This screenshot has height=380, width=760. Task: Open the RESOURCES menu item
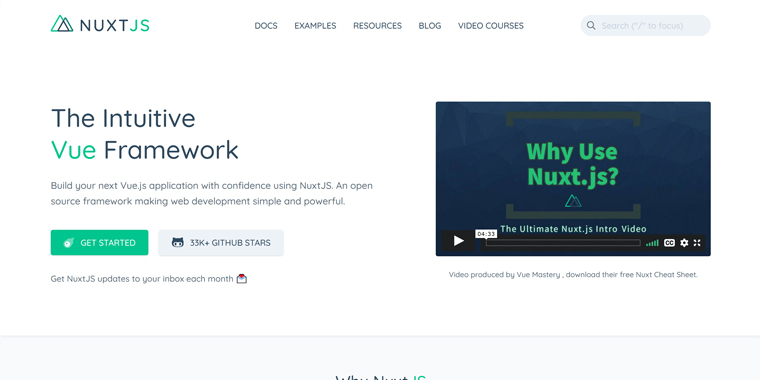coord(377,26)
